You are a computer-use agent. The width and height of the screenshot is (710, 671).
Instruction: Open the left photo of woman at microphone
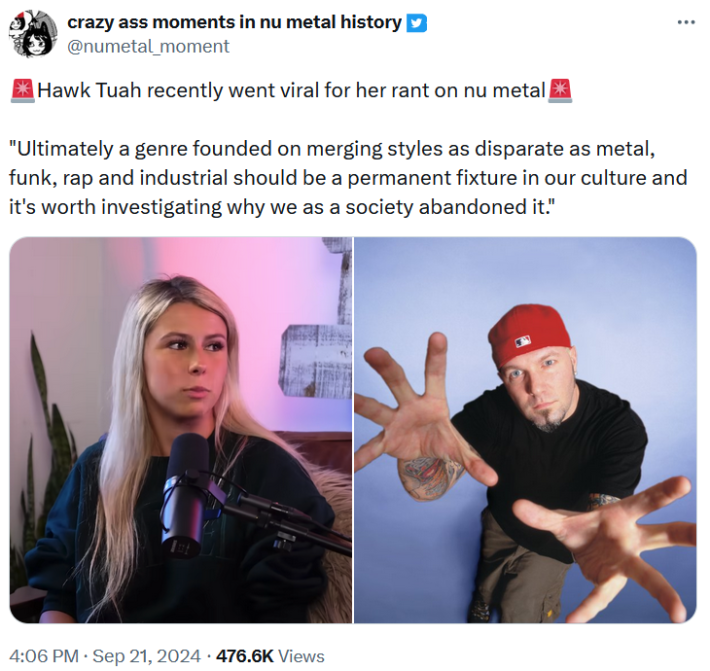[x=180, y=430]
